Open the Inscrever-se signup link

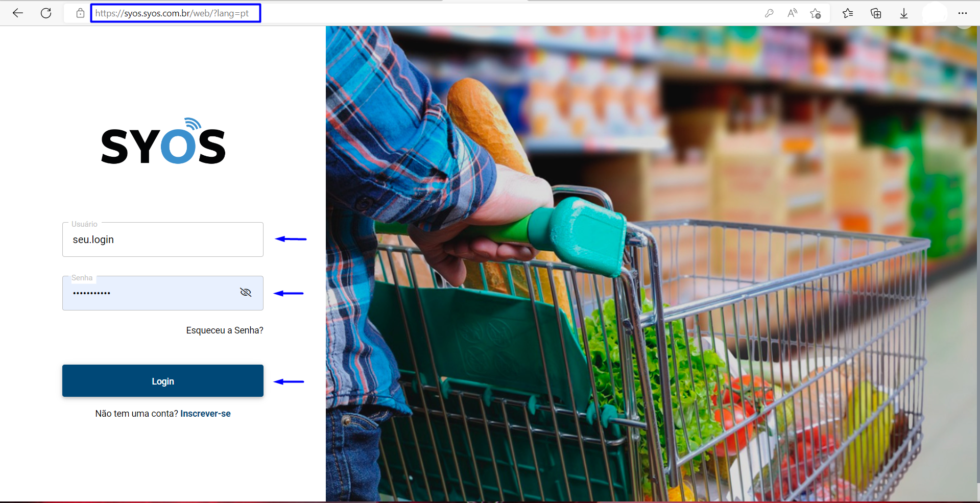point(205,414)
